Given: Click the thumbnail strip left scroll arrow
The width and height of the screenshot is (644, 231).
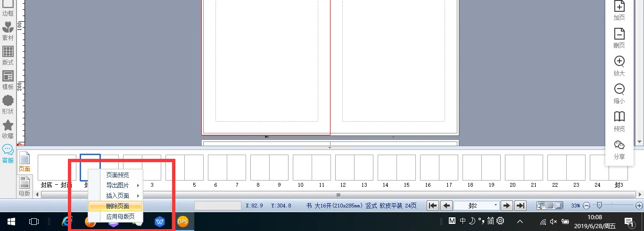Looking at the screenshot, I should pyautogui.click(x=38, y=194).
